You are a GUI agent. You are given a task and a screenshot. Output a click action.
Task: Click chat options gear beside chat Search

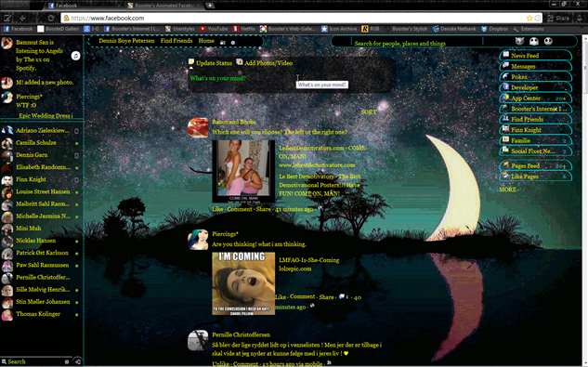click(67, 361)
